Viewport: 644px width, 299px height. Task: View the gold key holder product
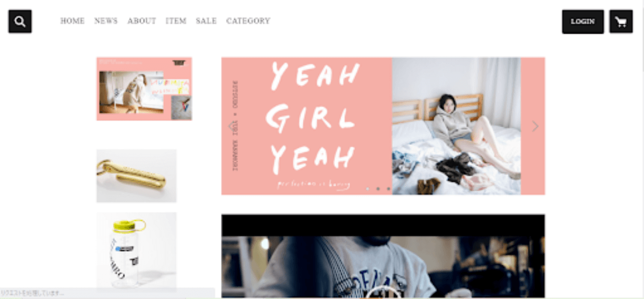[x=136, y=176]
